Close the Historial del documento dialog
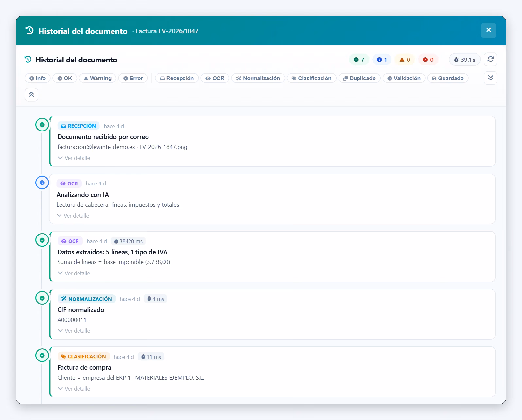This screenshot has height=420, width=522. pos(488,30)
